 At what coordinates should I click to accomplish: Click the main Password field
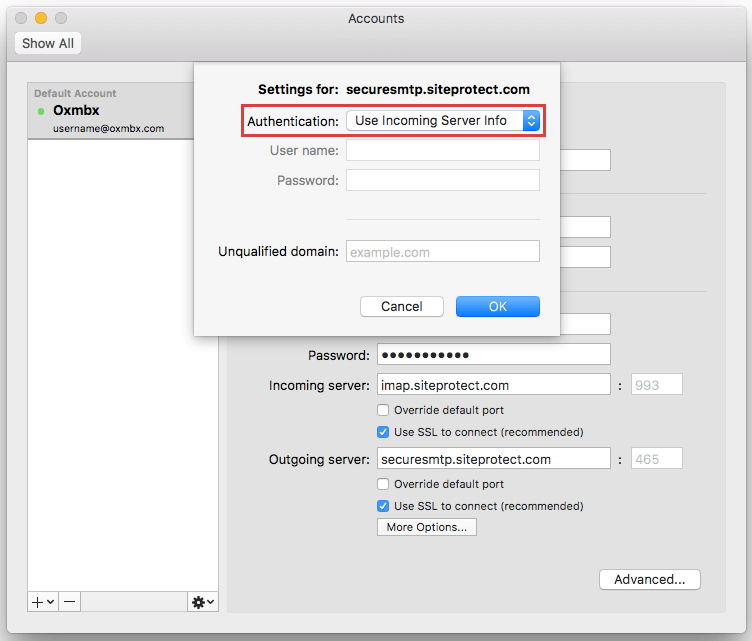(x=493, y=355)
